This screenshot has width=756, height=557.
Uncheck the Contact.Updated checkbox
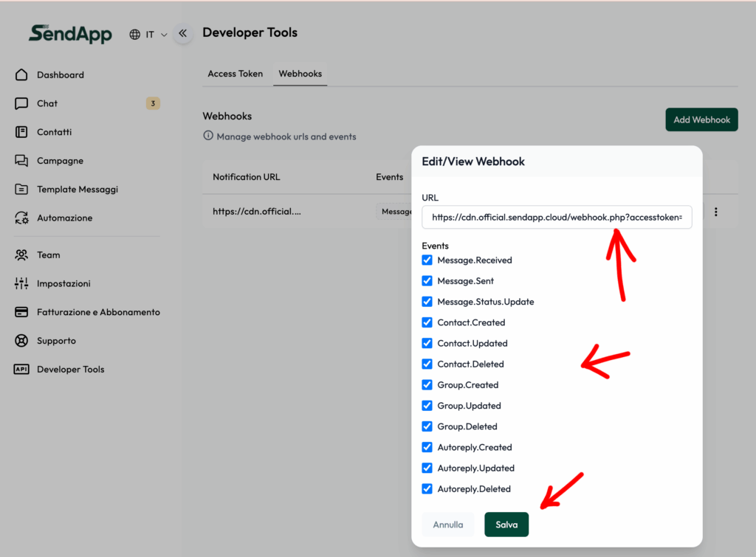427,343
